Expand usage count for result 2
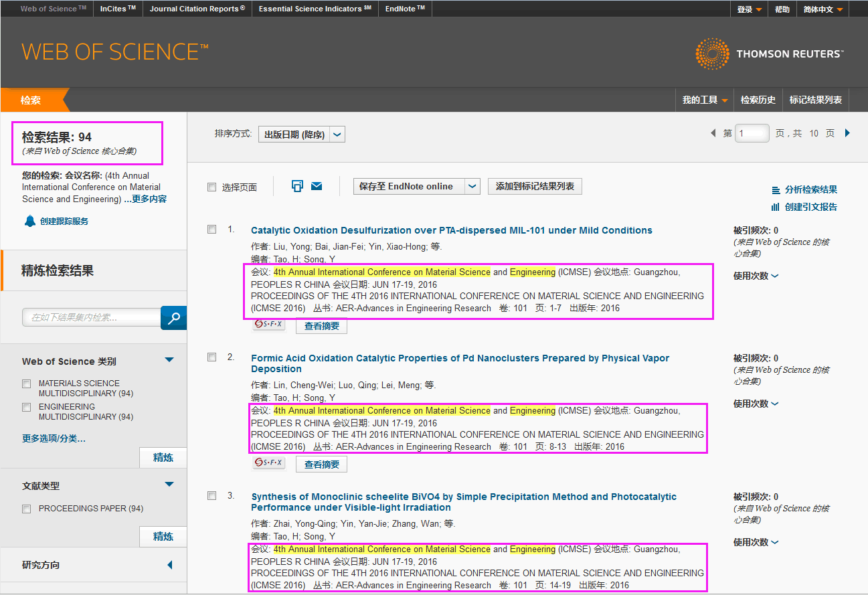This screenshot has height=595, width=868. (756, 404)
